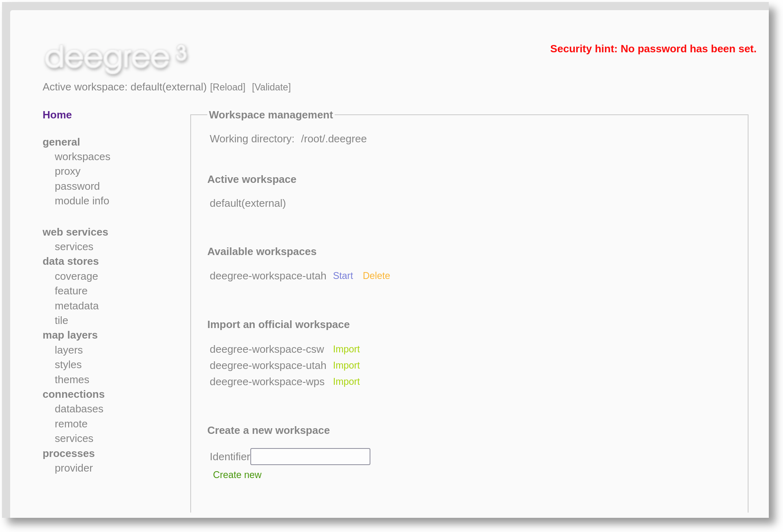The width and height of the screenshot is (783, 532).
Task: Import the deegree-workspace-csw workspace
Action: (x=346, y=349)
